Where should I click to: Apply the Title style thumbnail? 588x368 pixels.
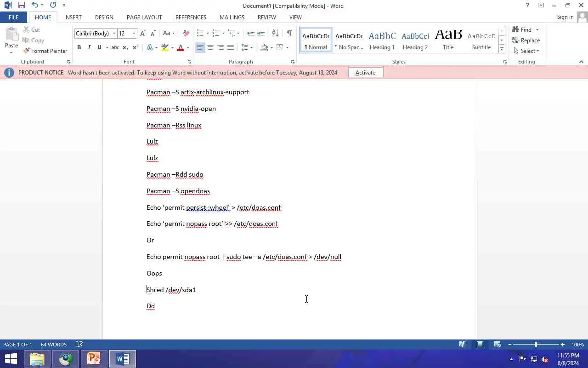click(448, 40)
